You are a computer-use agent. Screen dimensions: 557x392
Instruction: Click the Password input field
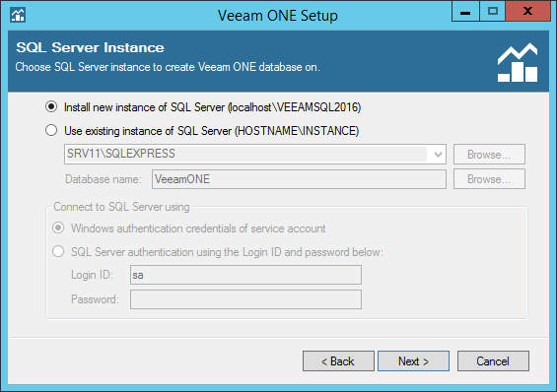(x=245, y=299)
